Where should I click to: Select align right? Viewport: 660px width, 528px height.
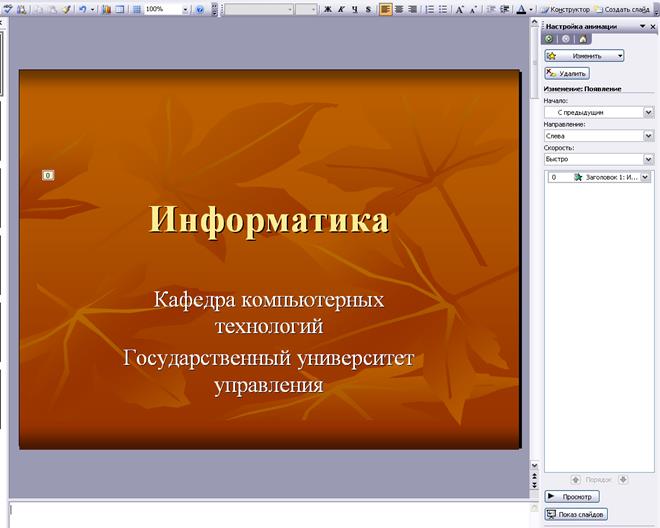(x=412, y=9)
